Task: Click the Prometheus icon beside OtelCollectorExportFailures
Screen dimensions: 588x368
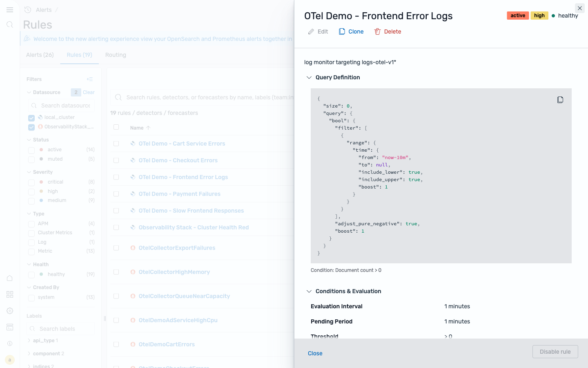Action: (133, 248)
